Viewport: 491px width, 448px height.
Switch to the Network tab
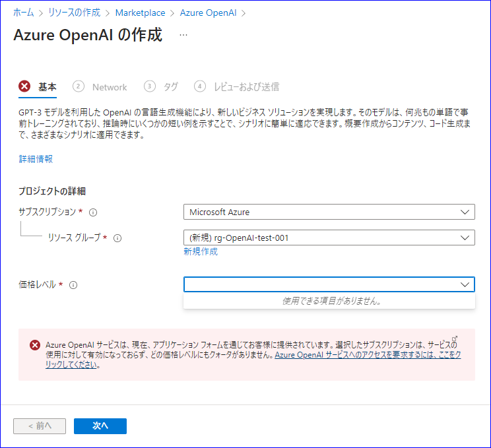tap(110, 87)
